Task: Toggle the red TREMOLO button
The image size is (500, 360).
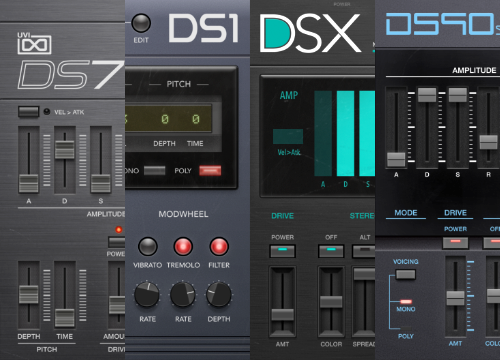Action: [183, 246]
